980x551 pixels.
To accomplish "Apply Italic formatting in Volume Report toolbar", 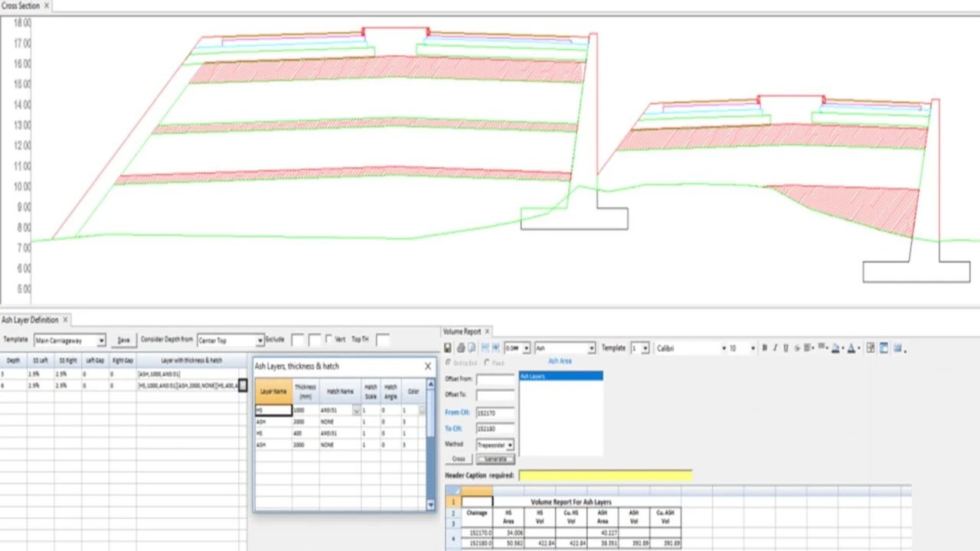I will point(775,348).
